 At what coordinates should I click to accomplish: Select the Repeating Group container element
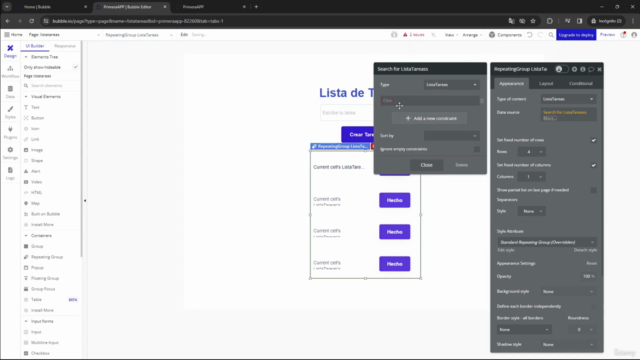click(47, 257)
